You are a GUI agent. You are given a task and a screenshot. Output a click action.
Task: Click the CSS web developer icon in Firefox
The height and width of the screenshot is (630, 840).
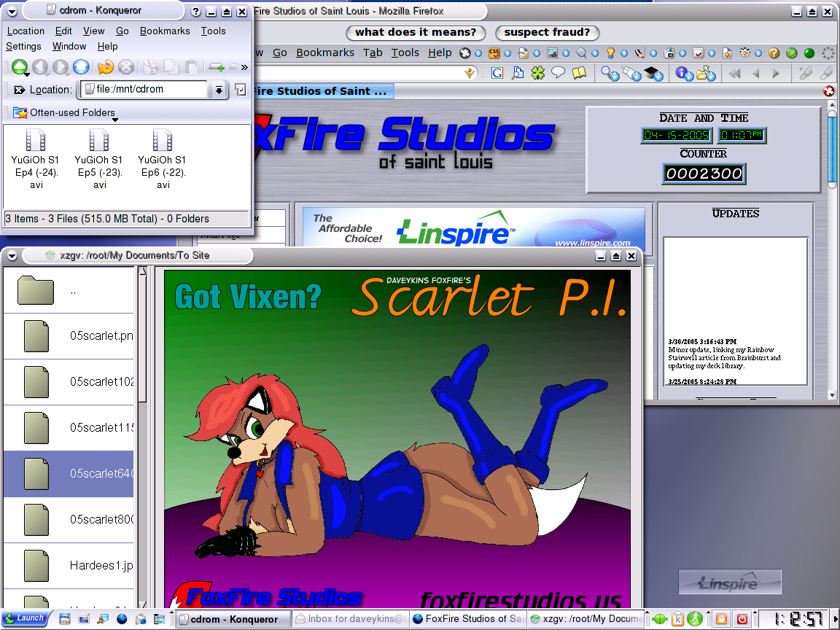pyautogui.click(x=494, y=52)
